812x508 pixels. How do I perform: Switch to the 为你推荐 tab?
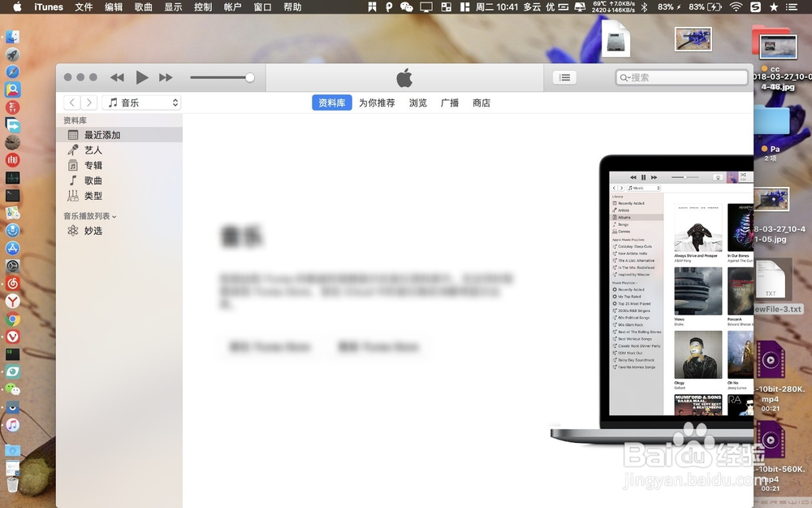pos(377,102)
